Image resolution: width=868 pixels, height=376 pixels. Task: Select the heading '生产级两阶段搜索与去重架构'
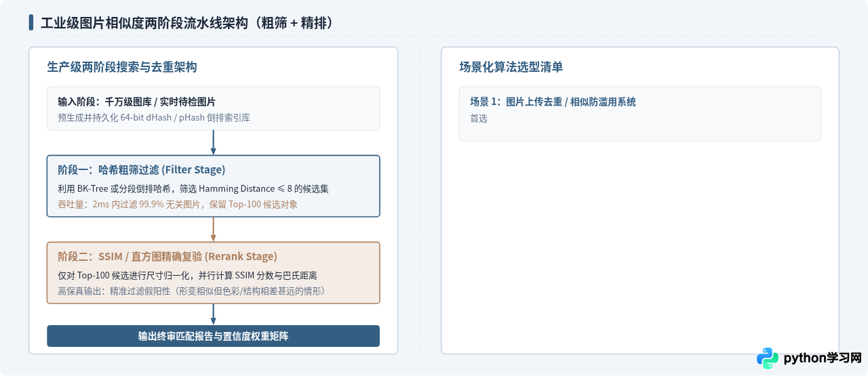pos(122,67)
